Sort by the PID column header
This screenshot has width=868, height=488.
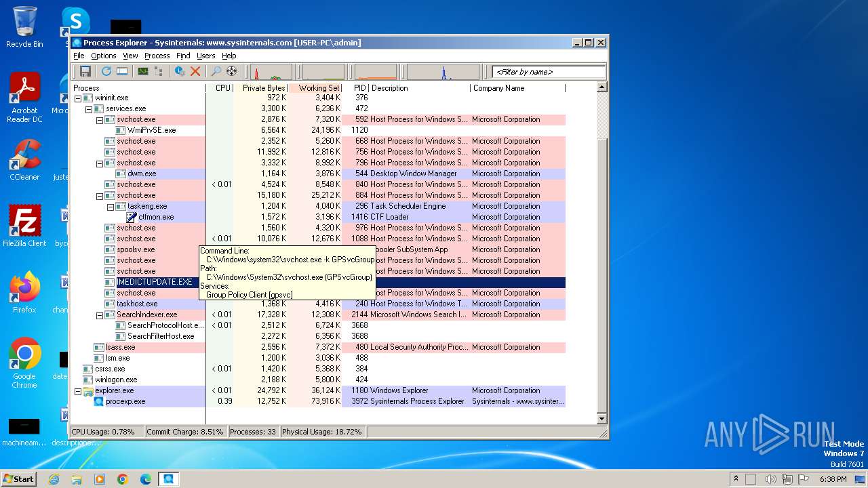tap(356, 88)
